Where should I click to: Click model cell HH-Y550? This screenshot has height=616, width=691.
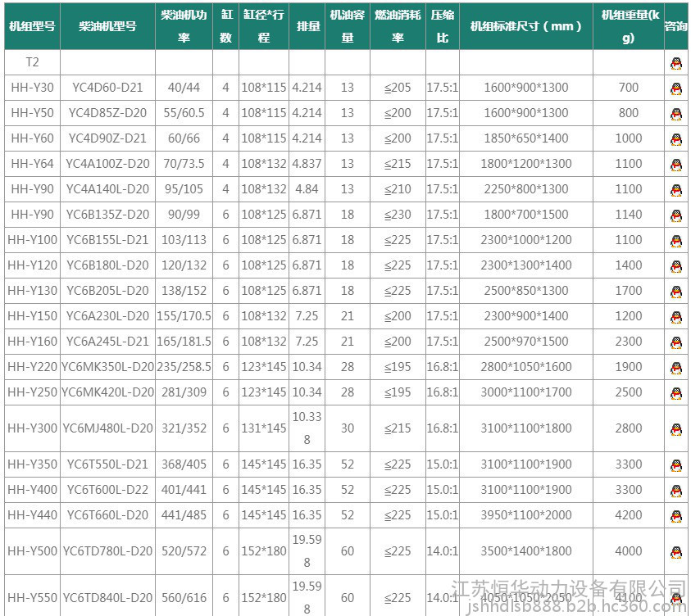click(32, 598)
